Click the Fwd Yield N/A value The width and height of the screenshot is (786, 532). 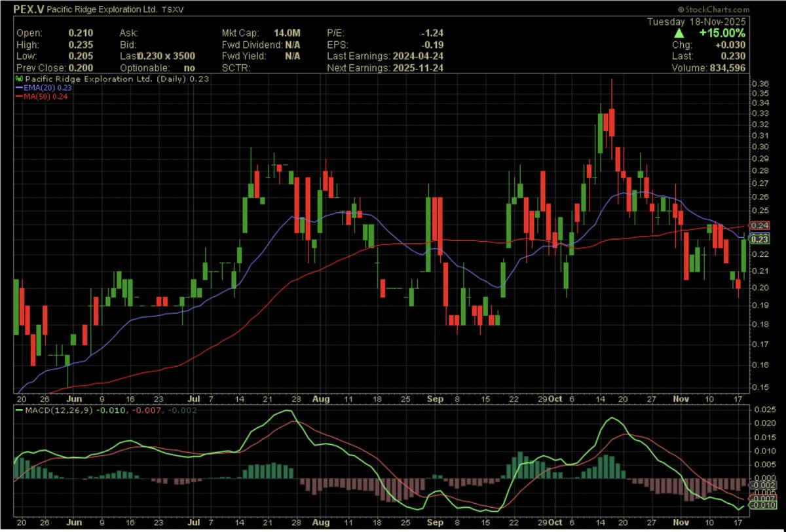292,56
